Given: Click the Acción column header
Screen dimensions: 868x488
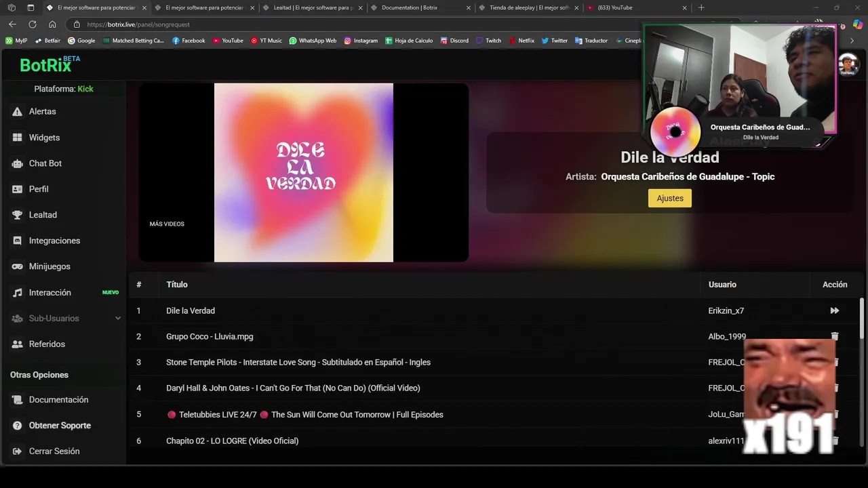Looking at the screenshot, I should click(x=835, y=285).
